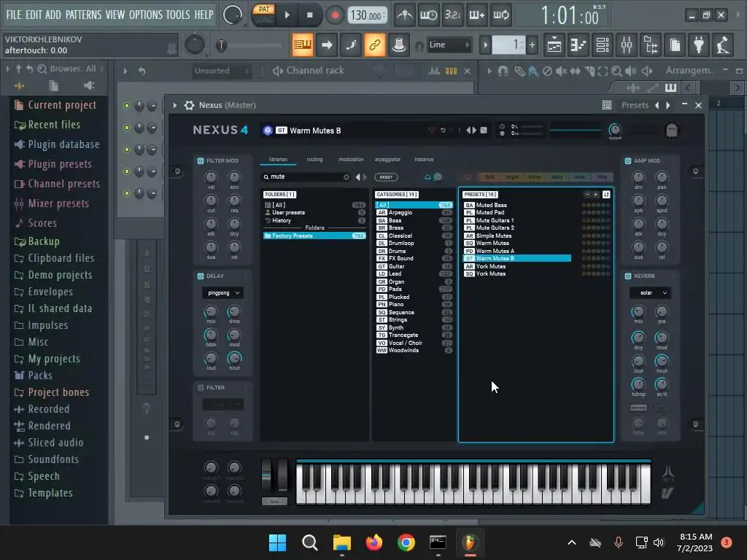Open the Presets menu in Nexus titlebar
The image size is (747, 560).
[635, 105]
